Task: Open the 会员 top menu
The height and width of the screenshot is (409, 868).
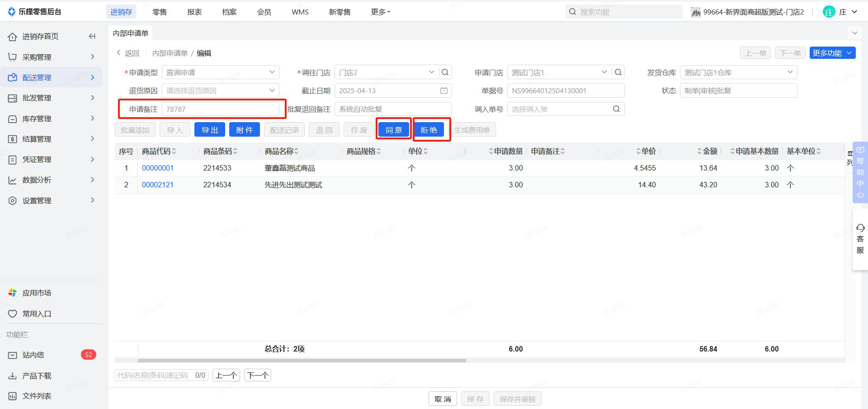Action: coord(264,12)
